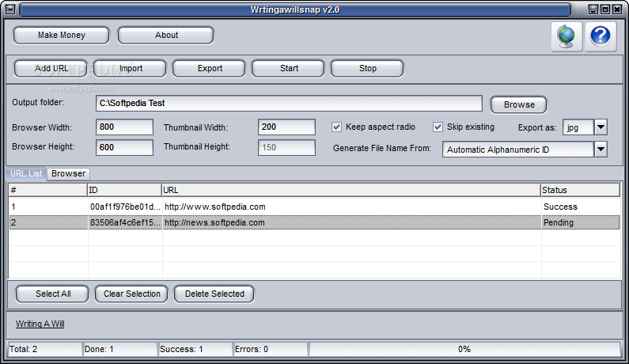629x364 pixels.
Task: Select the http://news.softpedia.com row URL
Action: point(214,222)
